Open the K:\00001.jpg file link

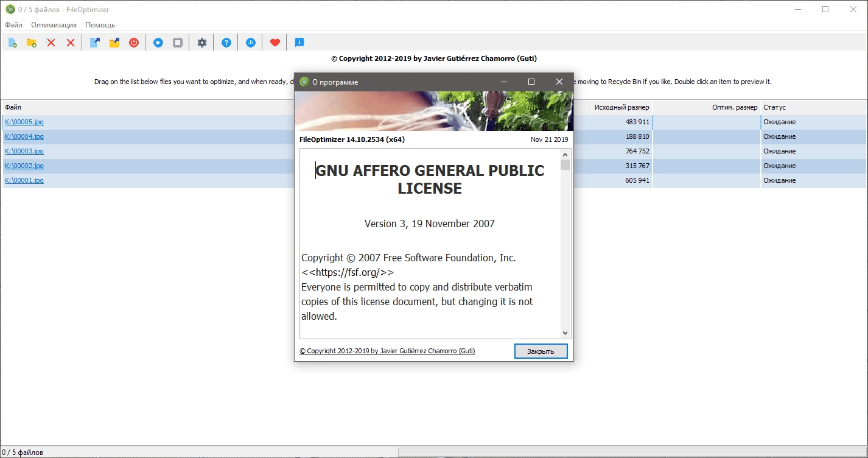click(x=24, y=180)
